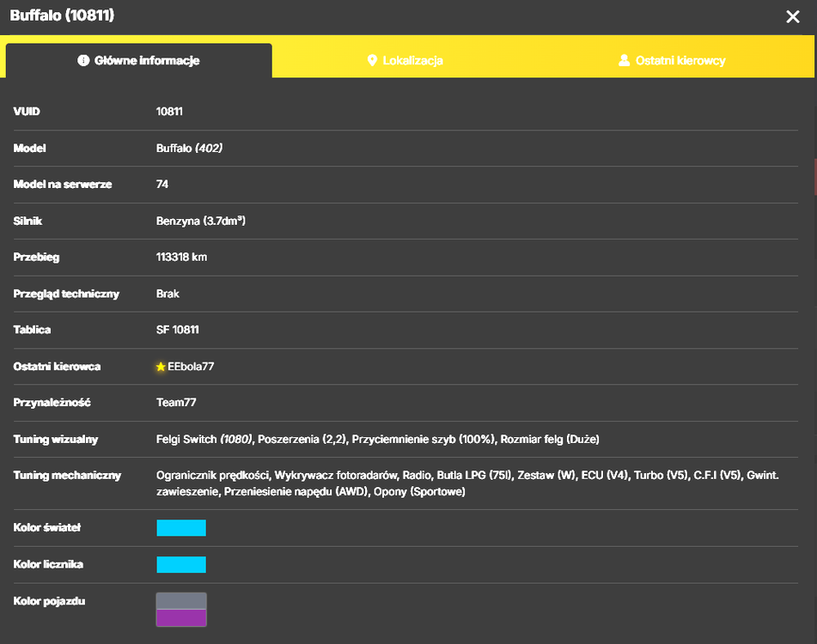This screenshot has width=817, height=644.
Task: Click the Tuning wizualny label
Action: [x=56, y=439]
